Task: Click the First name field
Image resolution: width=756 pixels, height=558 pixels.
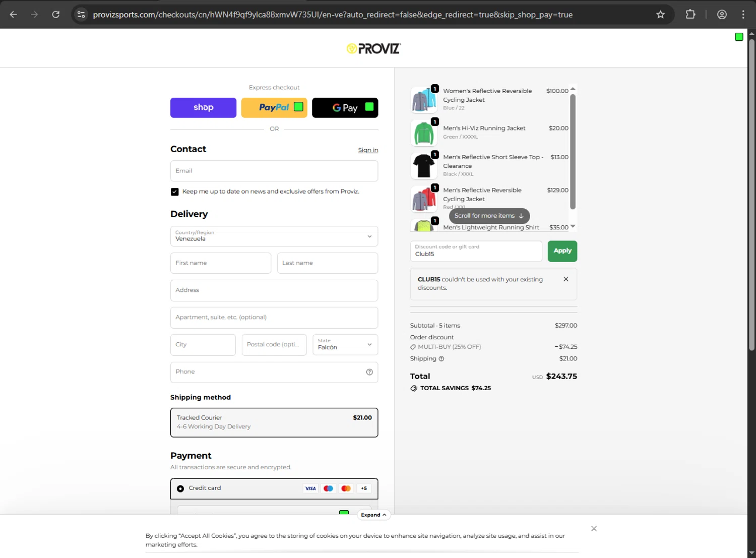Action: [x=221, y=263]
